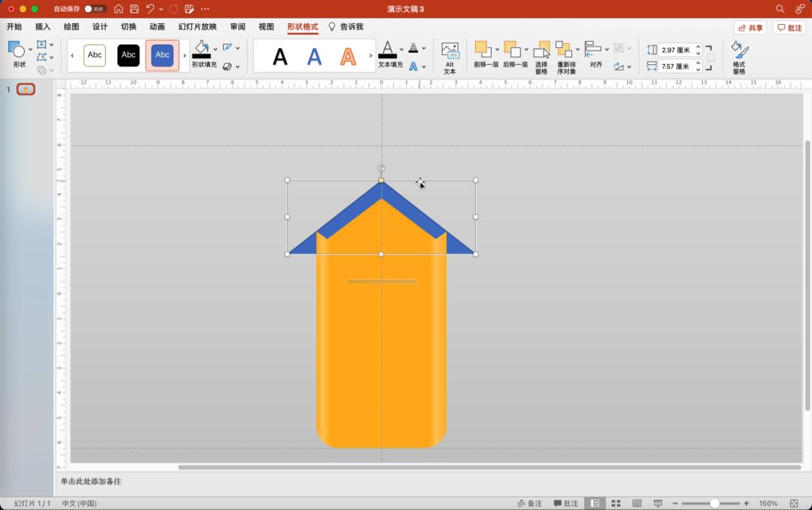
Task: Toggle the Notes pane in status bar
Action: [x=530, y=503]
